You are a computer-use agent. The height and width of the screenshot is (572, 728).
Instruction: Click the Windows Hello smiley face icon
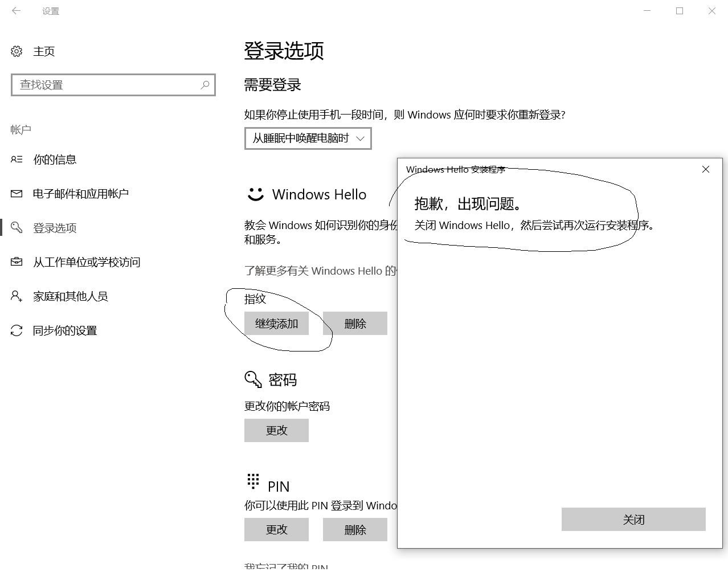255,194
